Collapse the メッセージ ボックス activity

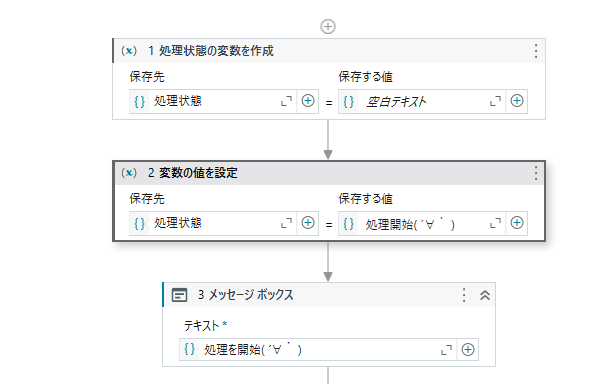(485, 295)
